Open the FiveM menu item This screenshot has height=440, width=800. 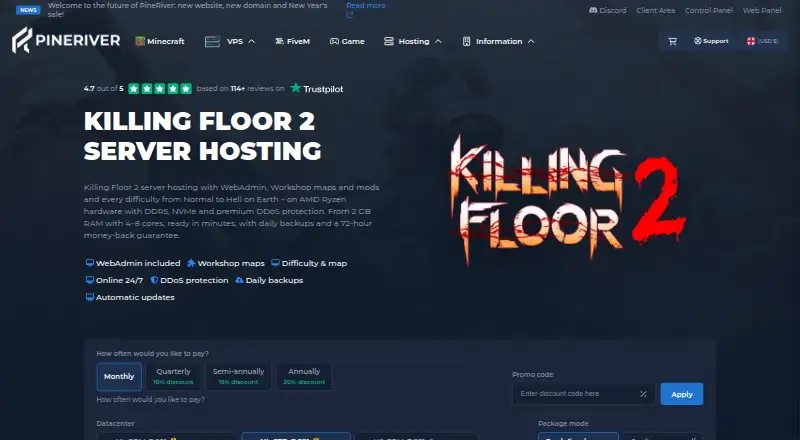(x=292, y=41)
